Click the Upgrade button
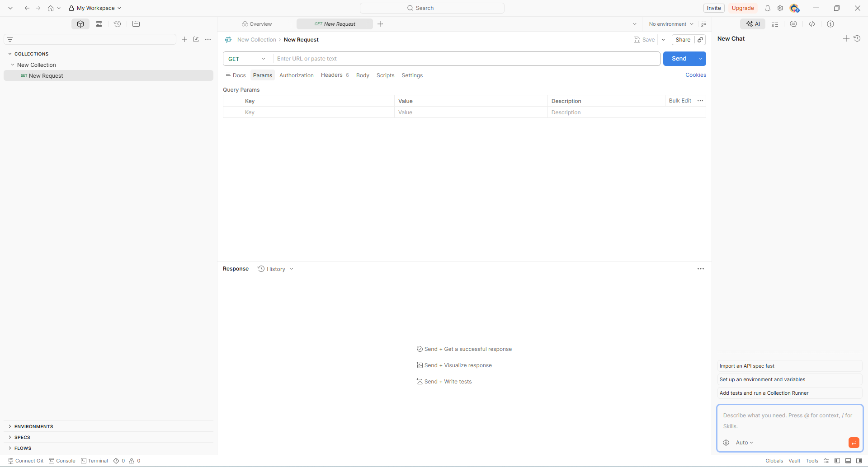This screenshot has height=467, width=868. pyautogui.click(x=743, y=8)
